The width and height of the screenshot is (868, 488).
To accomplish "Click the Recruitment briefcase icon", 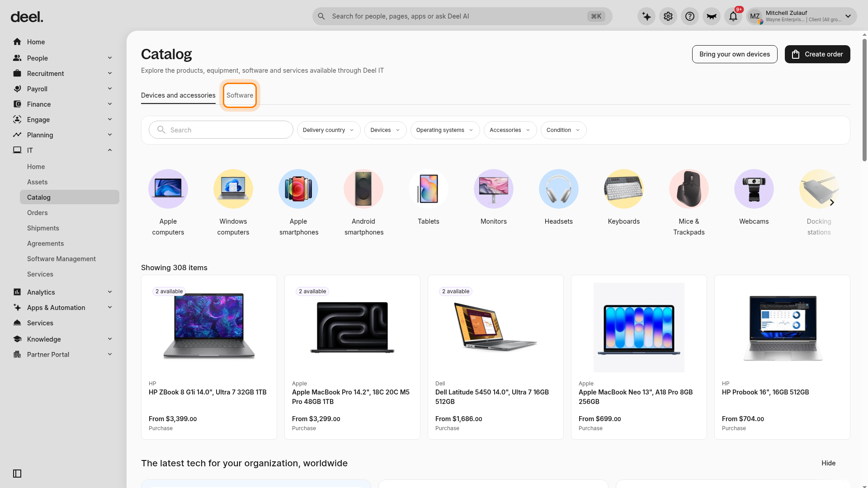I will 17,73.
